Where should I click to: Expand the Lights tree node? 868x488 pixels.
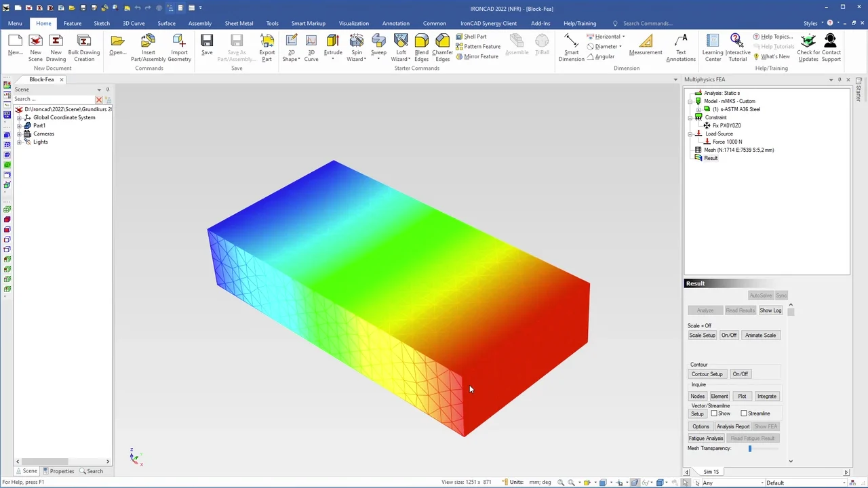tap(20, 142)
